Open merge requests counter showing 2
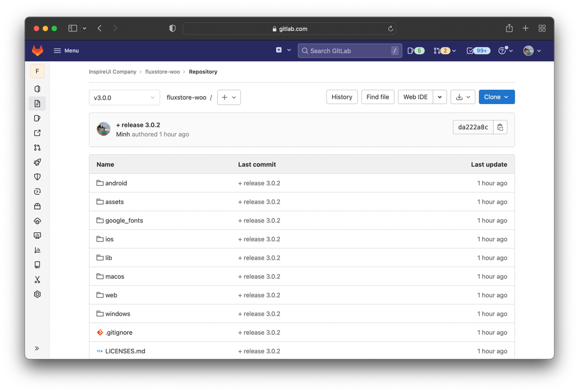The image size is (579, 392). [x=442, y=51]
